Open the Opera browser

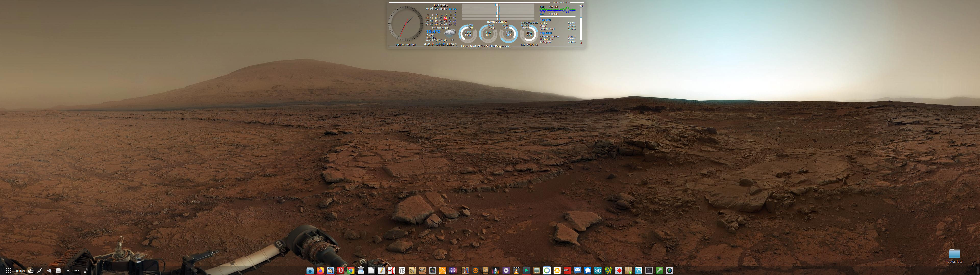click(341, 270)
